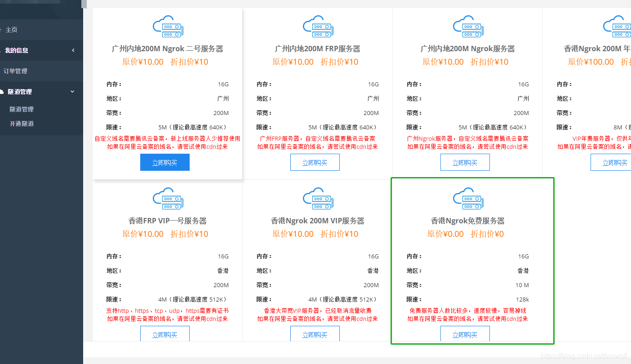Screen dimensions: 631x364
Task: Click 原价¥100.00 price text
Action: coord(591,62)
